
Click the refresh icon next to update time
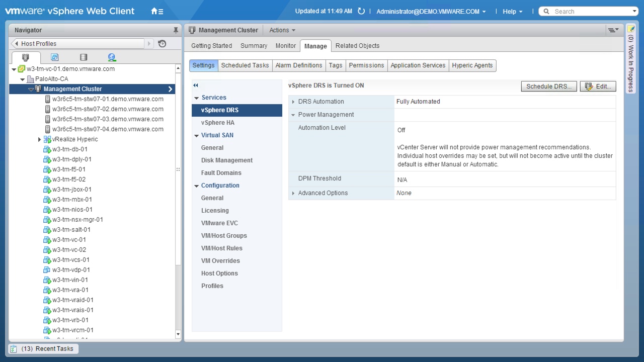click(361, 11)
